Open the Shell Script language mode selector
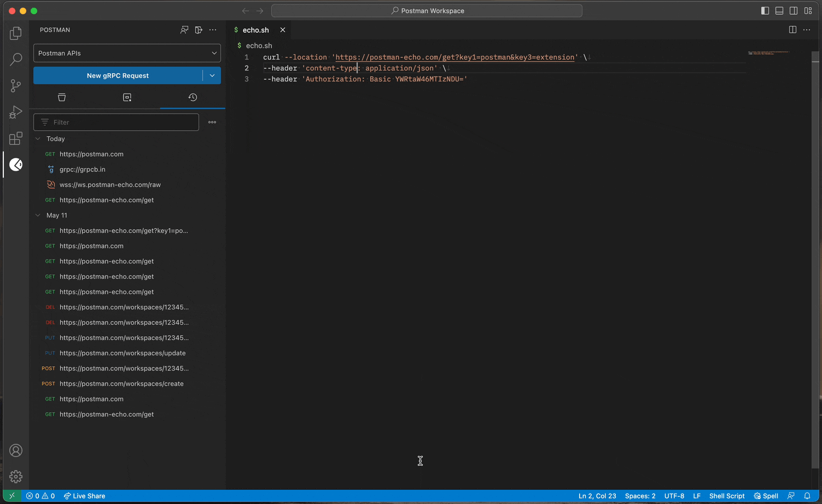This screenshot has height=504, width=822. pos(727,496)
